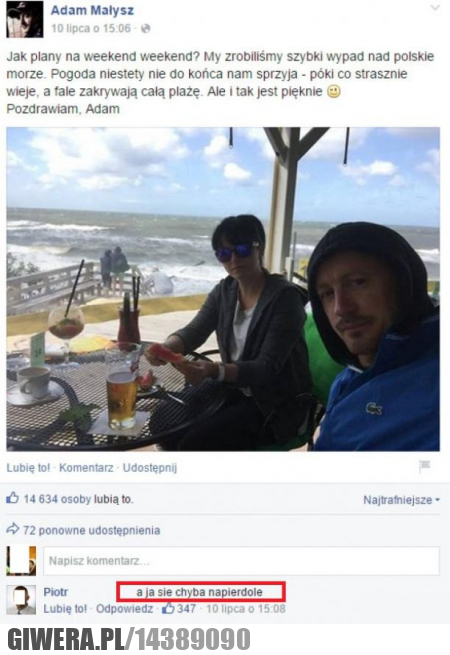The height and width of the screenshot is (655, 450).
Task: Open the beach photo attachment
Action: pos(223,289)
